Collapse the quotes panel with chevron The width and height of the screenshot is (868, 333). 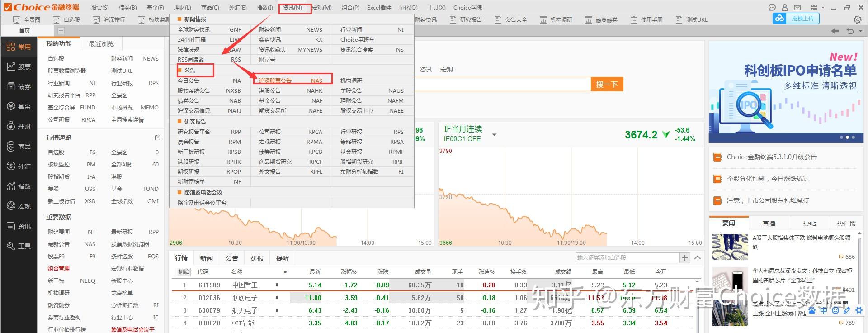click(698, 257)
